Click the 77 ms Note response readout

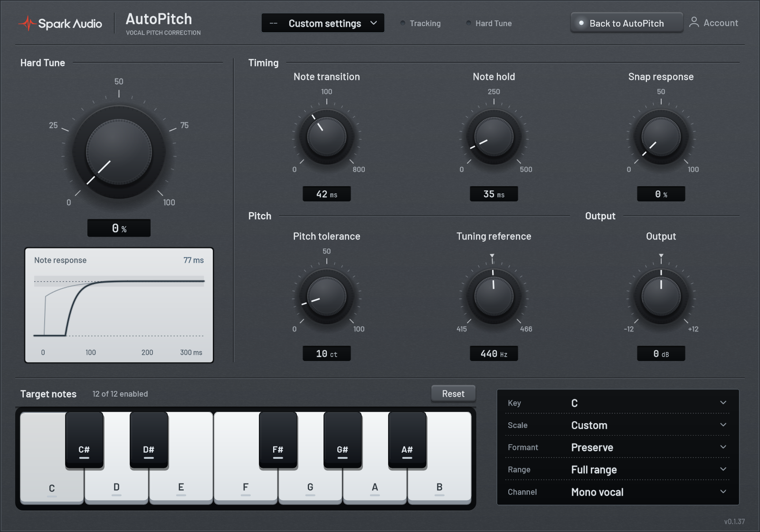pyautogui.click(x=194, y=260)
